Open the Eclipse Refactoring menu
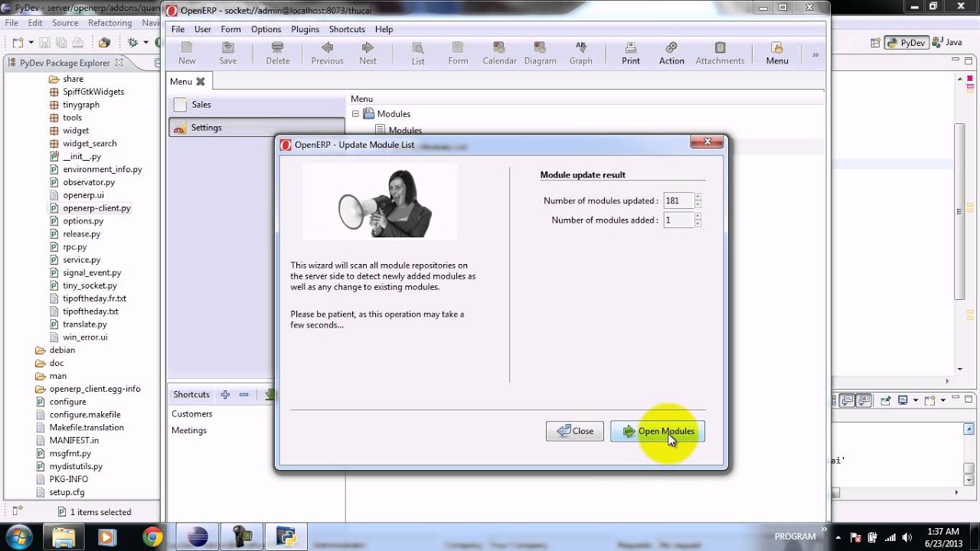The width and height of the screenshot is (980, 551). pos(109,23)
